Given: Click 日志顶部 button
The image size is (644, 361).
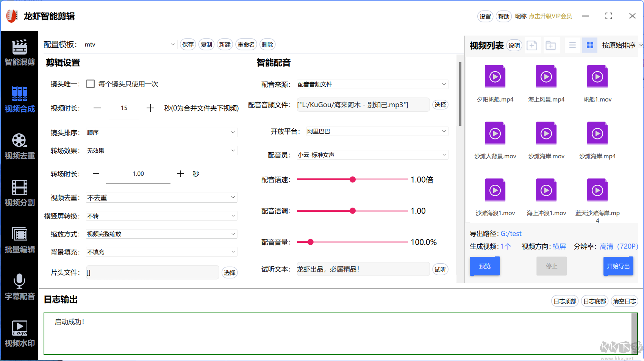Looking at the screenshot, I should click(x=565, y=301).
